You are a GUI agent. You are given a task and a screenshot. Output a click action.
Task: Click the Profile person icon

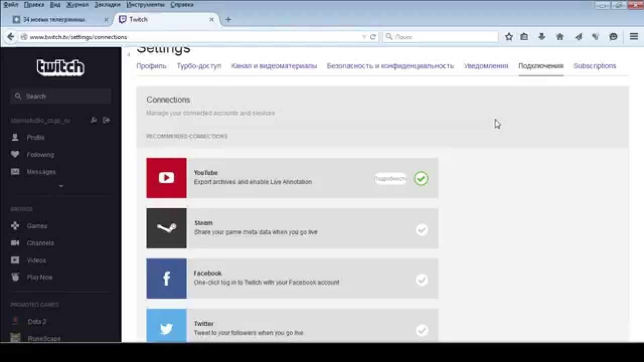15,137
